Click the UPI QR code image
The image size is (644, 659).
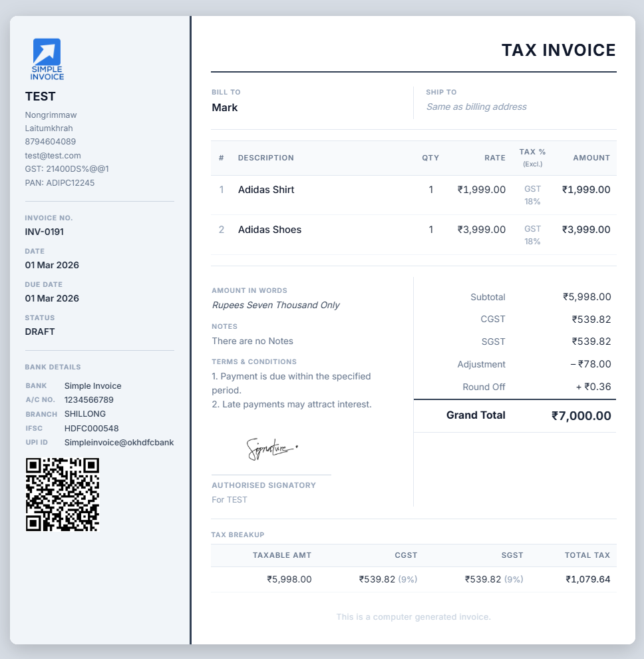pos(63,494)
